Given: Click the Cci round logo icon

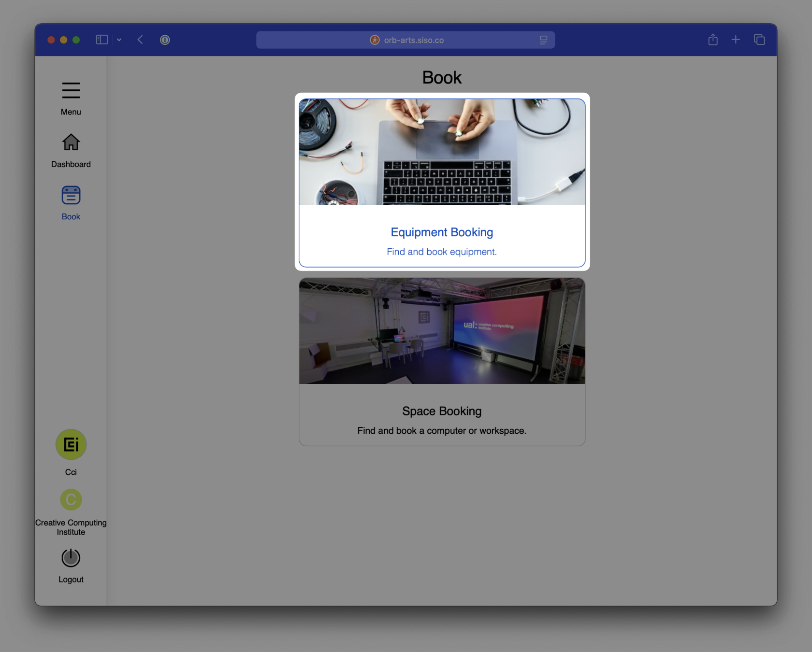Looking at the screenshot, I should coord(71,444).
